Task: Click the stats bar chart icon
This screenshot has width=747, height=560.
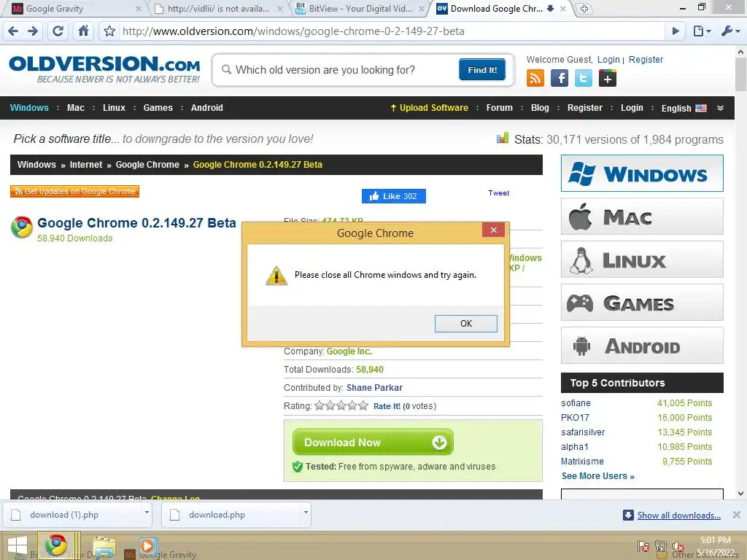Action: (x=503, y=138)
